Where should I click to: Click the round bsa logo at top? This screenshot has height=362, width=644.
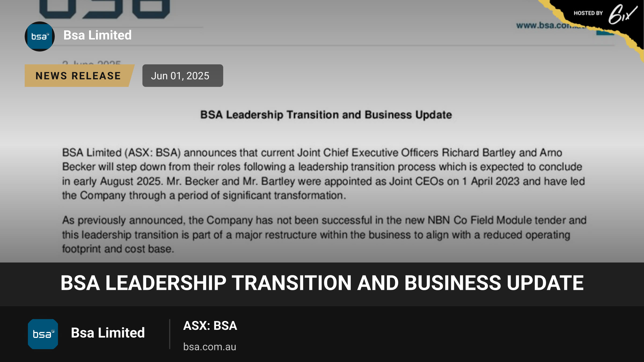pos(40,36)
